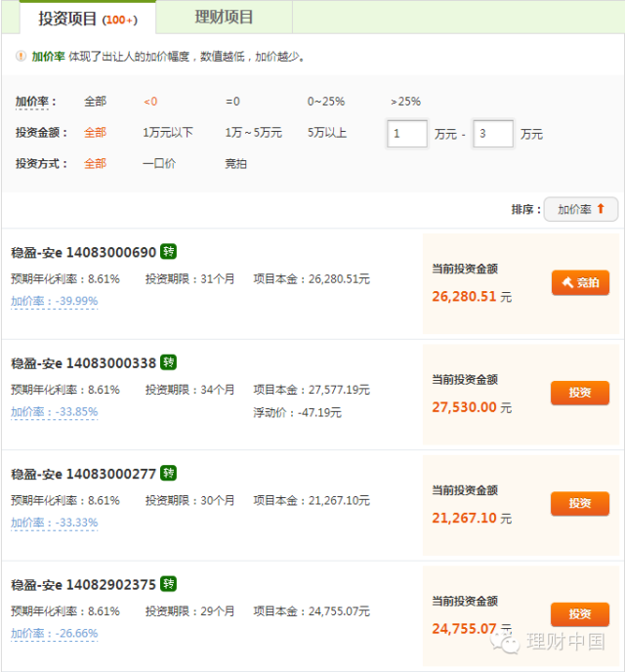Select the 0~25% markup rate filter
The height and width of the screenshot is (672, 625).
click(x=326, y=102)
